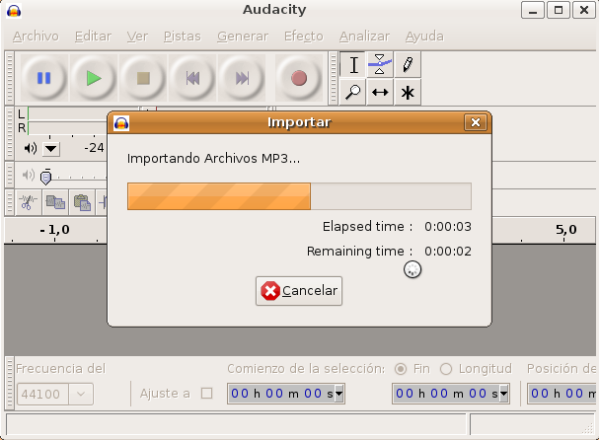Select the I-beam Selection tool
This screenshot has height=440, width=600.
click(354, 65)
